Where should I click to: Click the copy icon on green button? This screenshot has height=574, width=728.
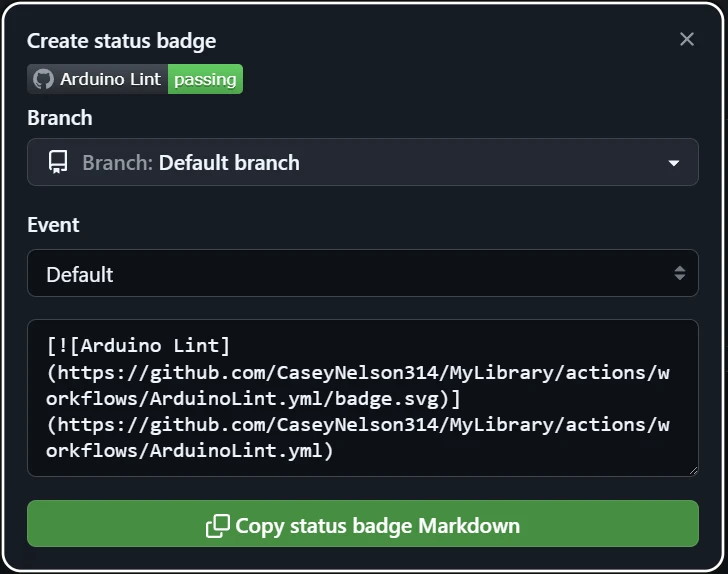pyautogui.click(x=218, y=526)
